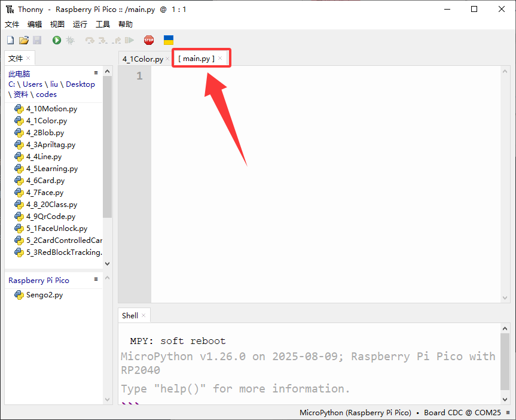
Task: Go to the liu folder in the path
Action: pyautogui.click(x=54, y=84)
